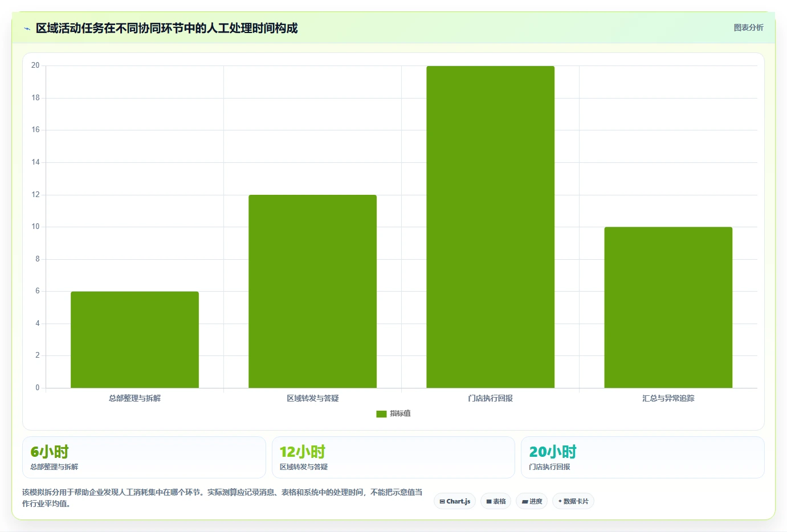
Task: Click the 总部整理与拆解 caption under 6小时
Action: click(54, 467)
